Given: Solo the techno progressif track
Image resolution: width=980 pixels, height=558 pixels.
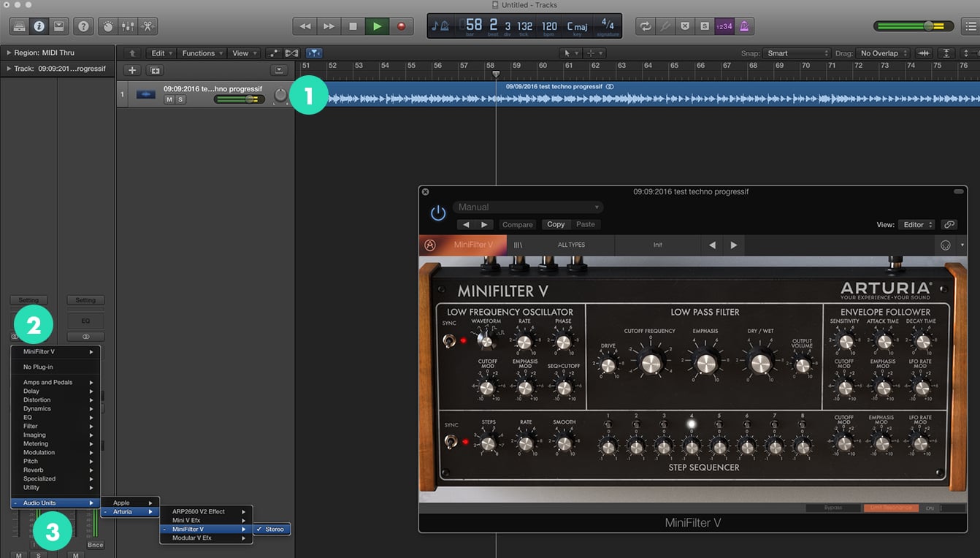Looking at the screenshot, I should click(x=180, y=99).
